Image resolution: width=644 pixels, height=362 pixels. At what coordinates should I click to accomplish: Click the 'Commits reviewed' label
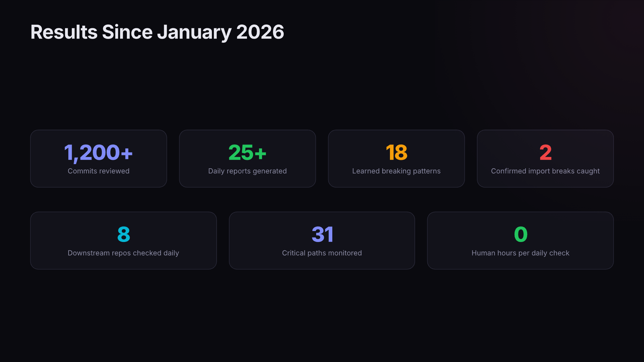pyautogui.click(x=99, y=171)
